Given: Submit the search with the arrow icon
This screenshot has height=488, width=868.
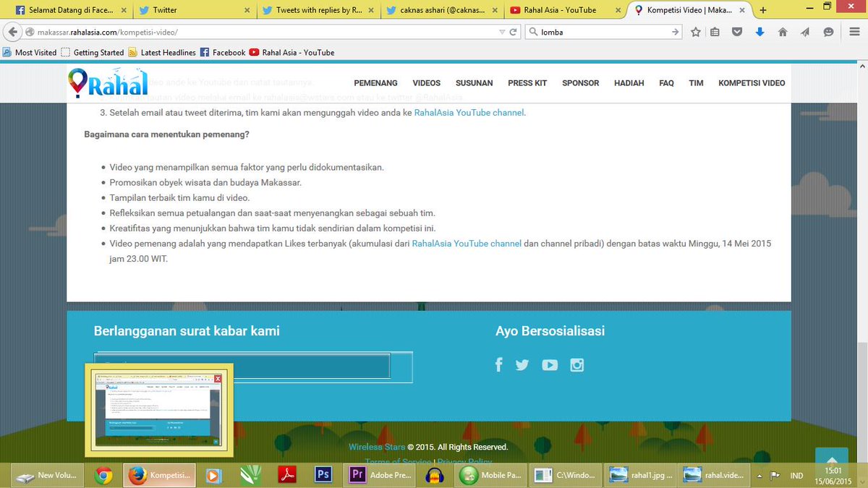Looking at the screenshot, I should click(x=675, y=33).
